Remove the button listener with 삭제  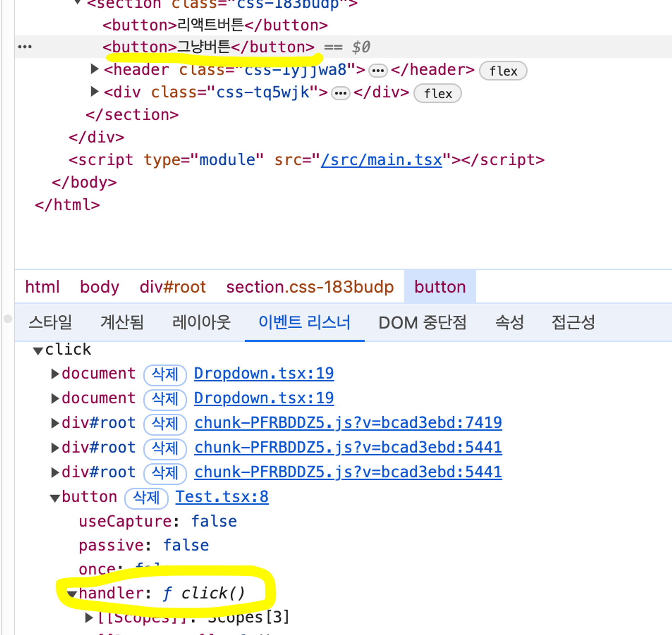tap(146, 498)
